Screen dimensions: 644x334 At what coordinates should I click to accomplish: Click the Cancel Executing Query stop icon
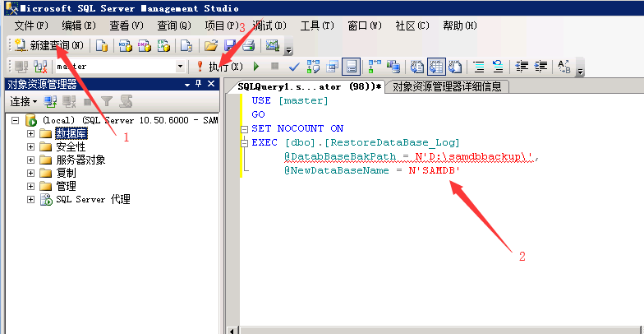[274, 67]
